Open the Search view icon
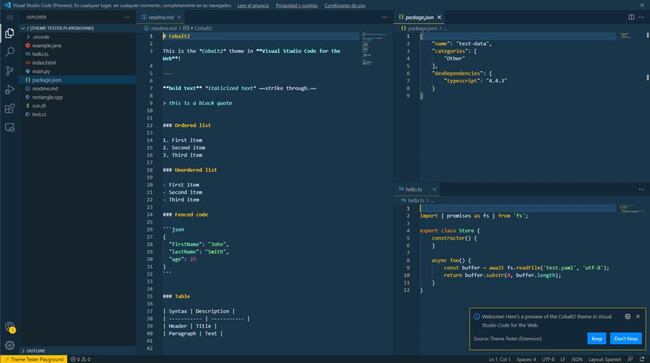 pyautogui.click(x=10, y=52)
